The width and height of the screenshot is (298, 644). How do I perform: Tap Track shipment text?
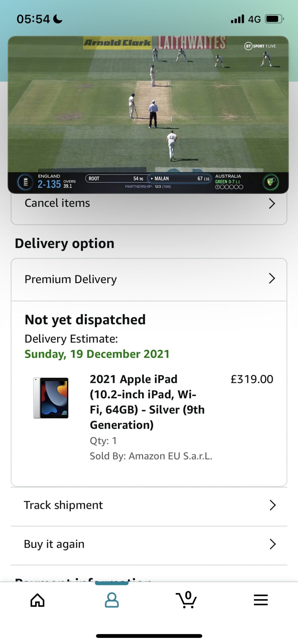[x=63, y=505]
